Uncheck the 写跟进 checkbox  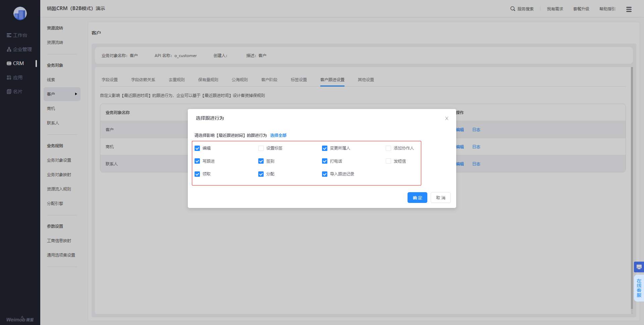tap(197, 161)
